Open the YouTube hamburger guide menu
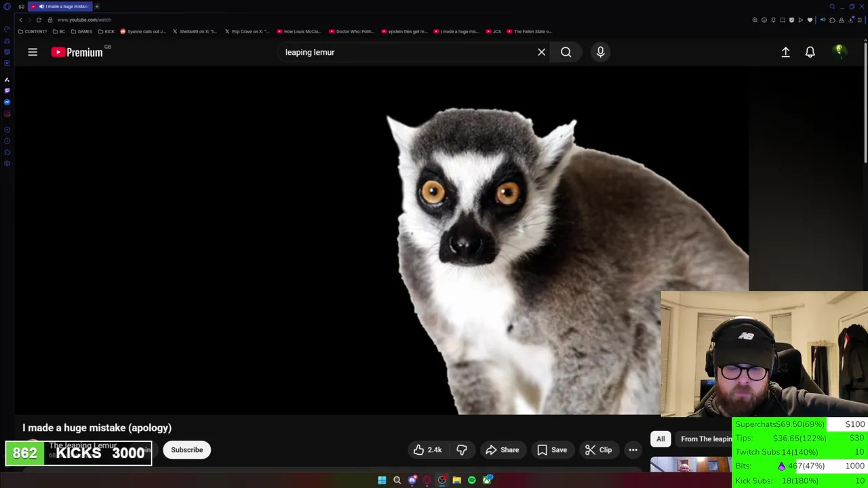 [x=33, y=52]
